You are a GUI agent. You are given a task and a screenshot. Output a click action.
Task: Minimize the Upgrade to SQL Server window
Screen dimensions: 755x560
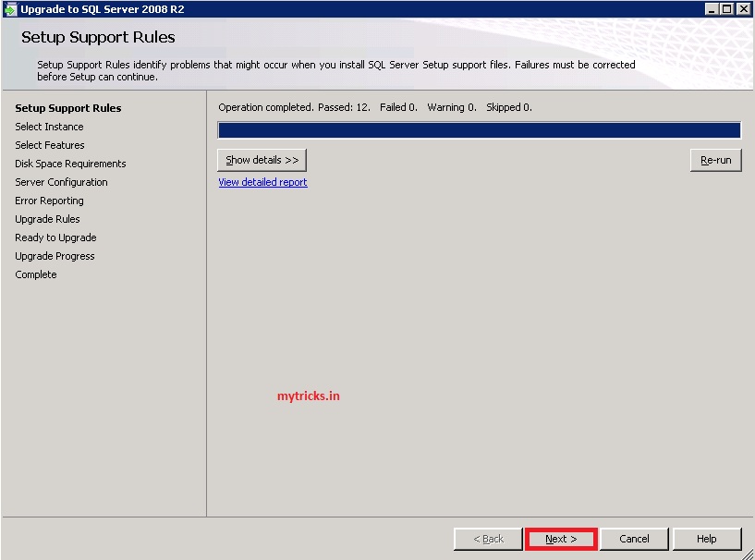(x=712, y=9)
